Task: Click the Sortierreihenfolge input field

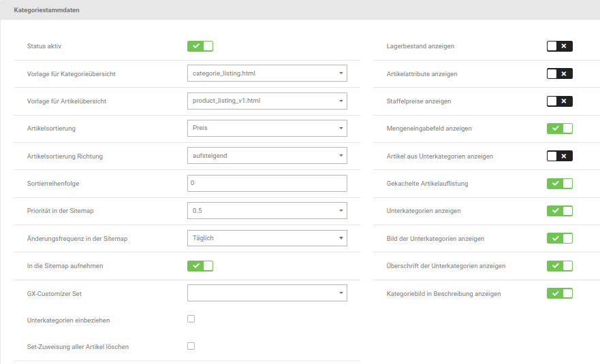Action: 267,183
